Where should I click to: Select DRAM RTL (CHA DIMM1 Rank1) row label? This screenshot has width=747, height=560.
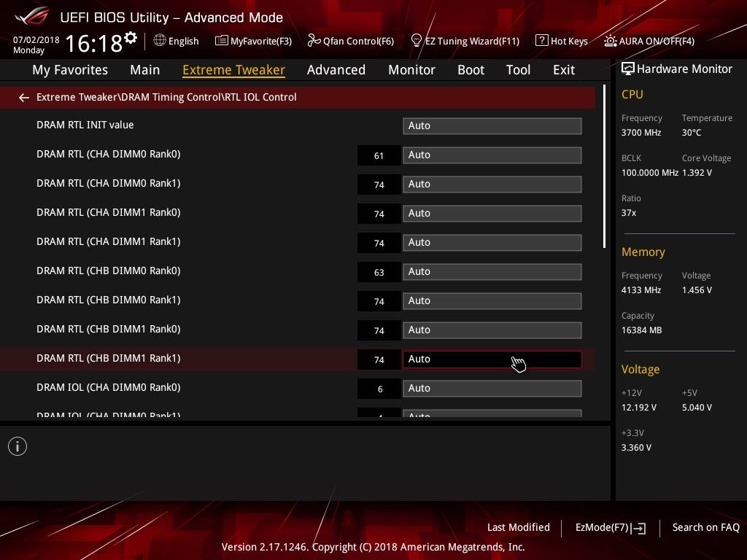pyautogui.click(x=109, y=241)
